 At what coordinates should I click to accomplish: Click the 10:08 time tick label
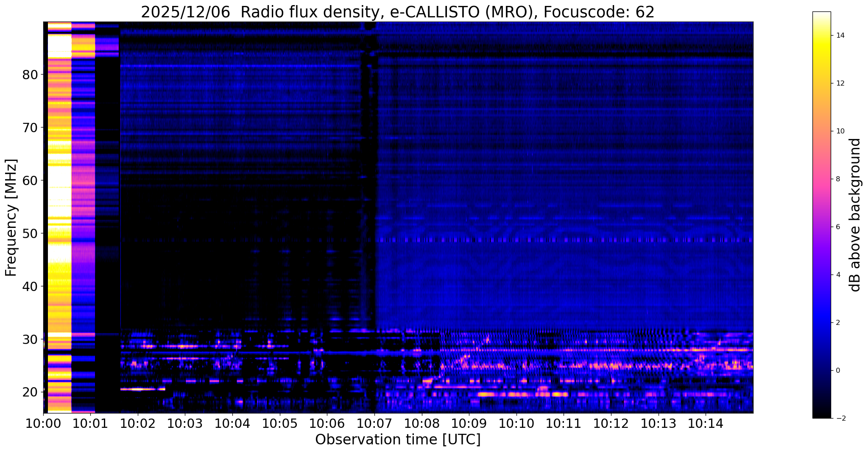pos(421,423)
